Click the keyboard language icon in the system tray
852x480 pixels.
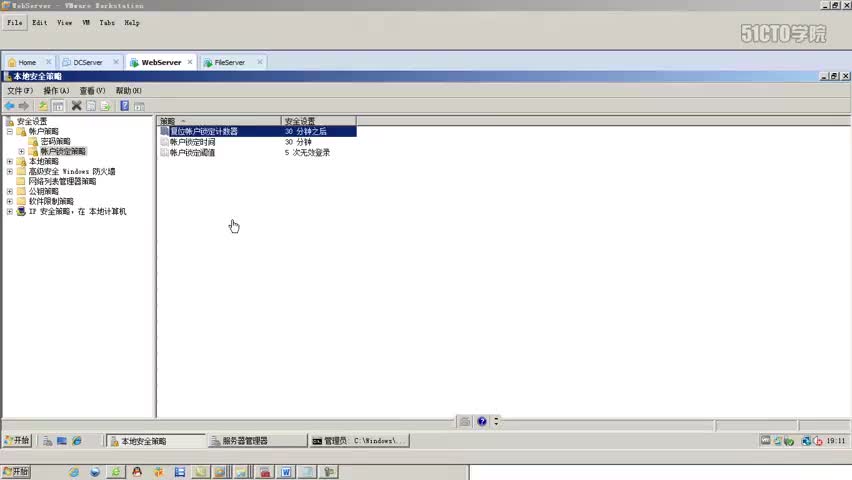click(x=766, y=440)
